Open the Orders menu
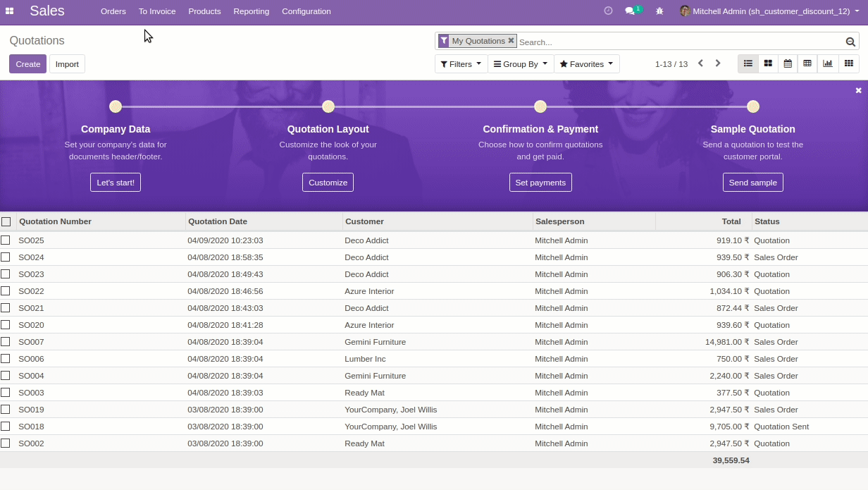Viewport: 868px width, 490px height. coord(113,11)
